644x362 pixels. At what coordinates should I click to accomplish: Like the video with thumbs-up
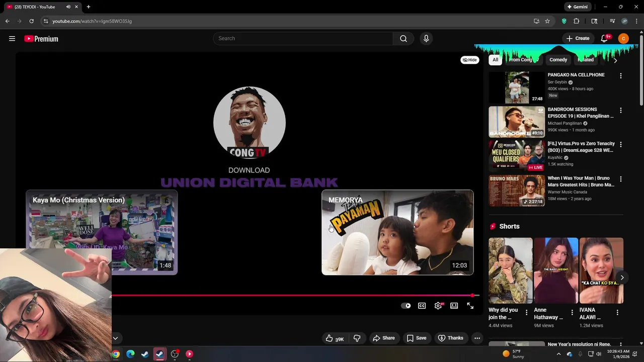click(x=335, y=338)
